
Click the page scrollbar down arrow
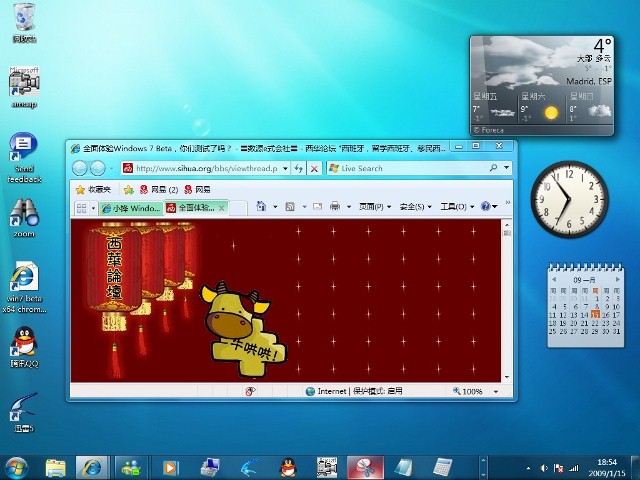point(507,378)
